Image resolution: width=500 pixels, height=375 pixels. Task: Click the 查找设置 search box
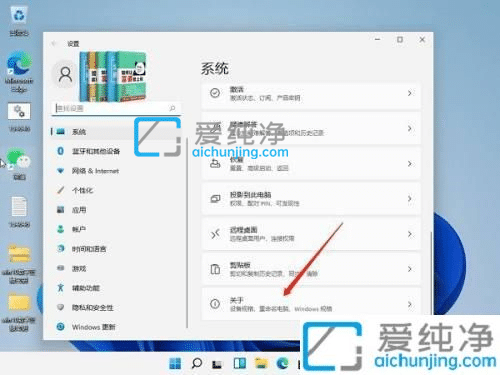pos(116,108)
